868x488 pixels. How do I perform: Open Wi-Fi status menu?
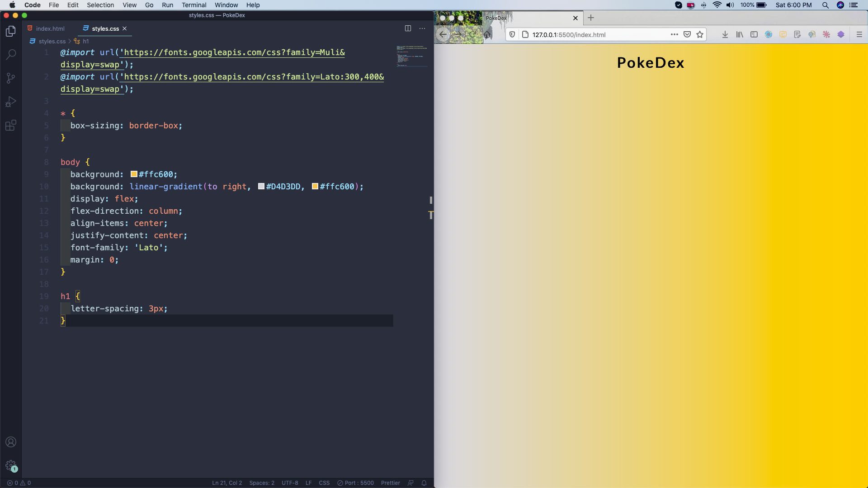tap(717, 5)
